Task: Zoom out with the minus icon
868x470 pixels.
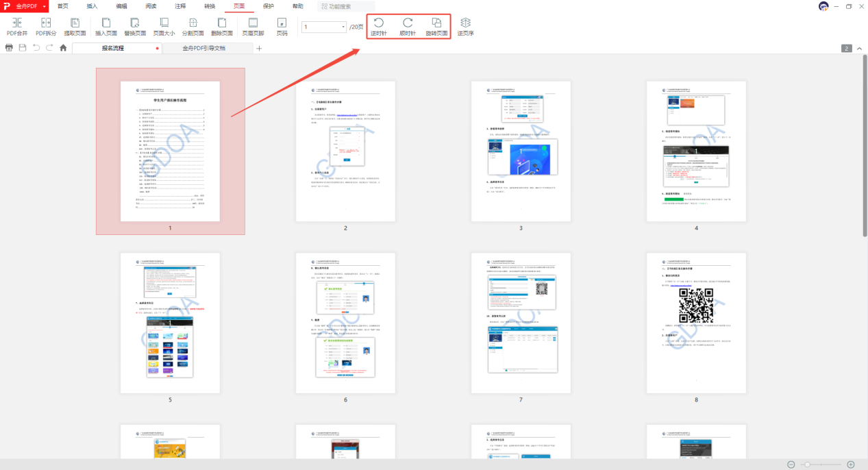Action: [x=791, y=465]
